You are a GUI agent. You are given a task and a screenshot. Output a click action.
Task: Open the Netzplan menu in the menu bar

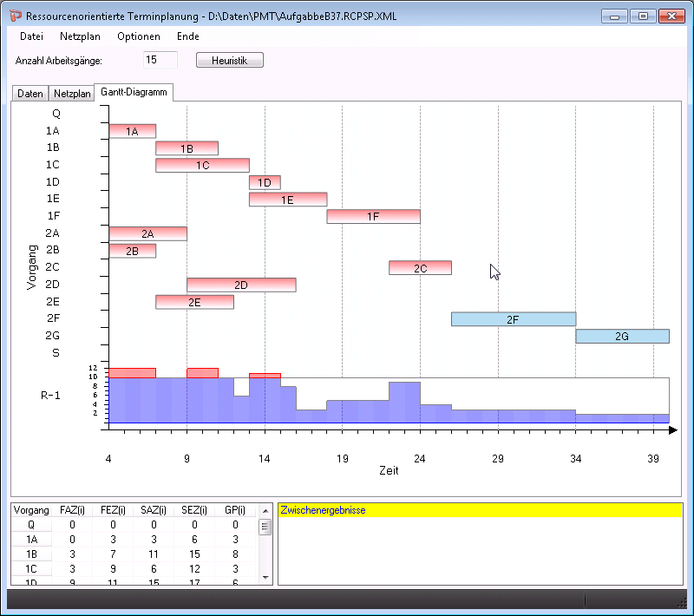tap(80, 36)
